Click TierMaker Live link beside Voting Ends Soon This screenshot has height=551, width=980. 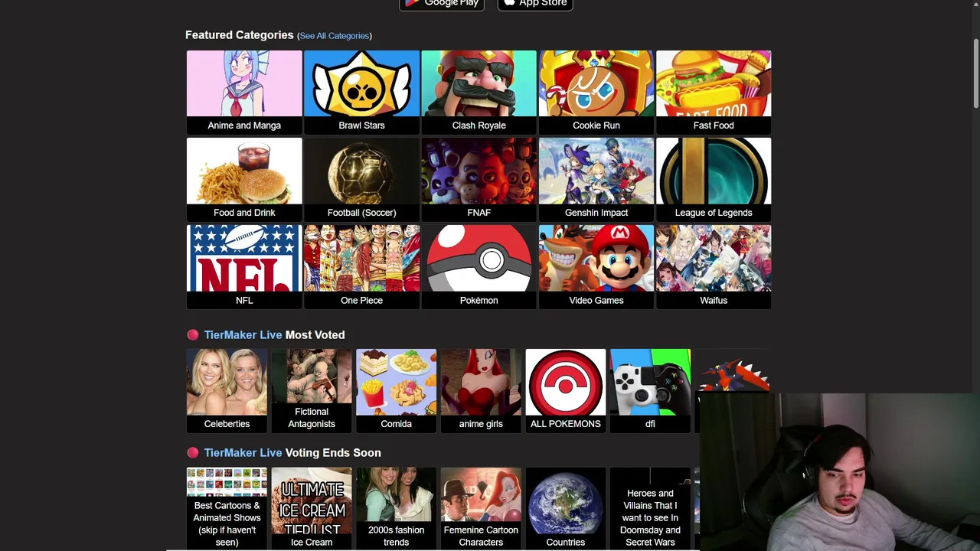(243, 453)
